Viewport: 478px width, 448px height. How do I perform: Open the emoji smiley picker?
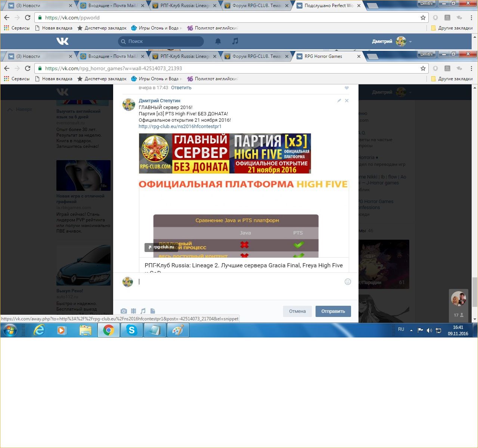tap(348, 282)
